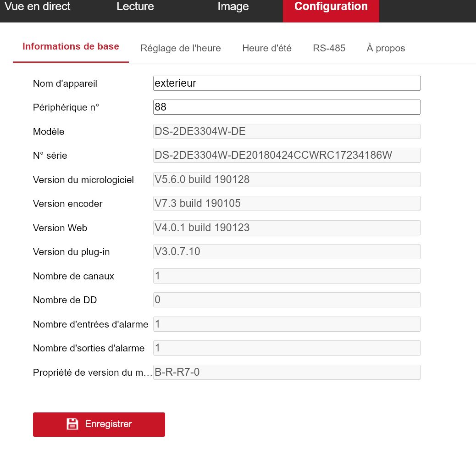Click the Nombre de canaux field
This screenshot has height=456, width=476.
click(x=287, y=276)
